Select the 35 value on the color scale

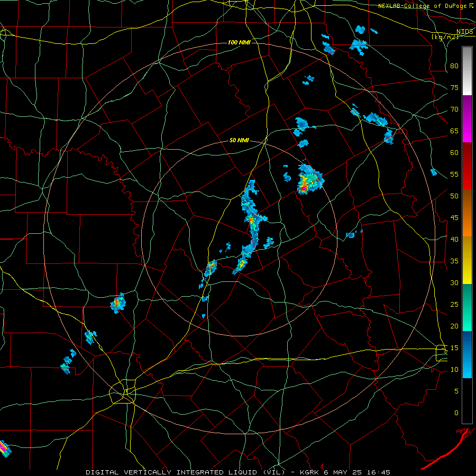point(454,261)
